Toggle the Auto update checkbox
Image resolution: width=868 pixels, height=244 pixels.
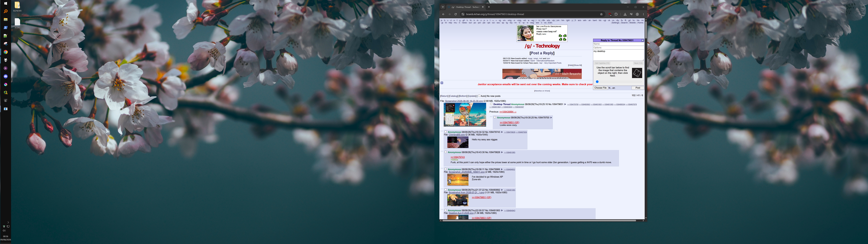coord(479,96)
